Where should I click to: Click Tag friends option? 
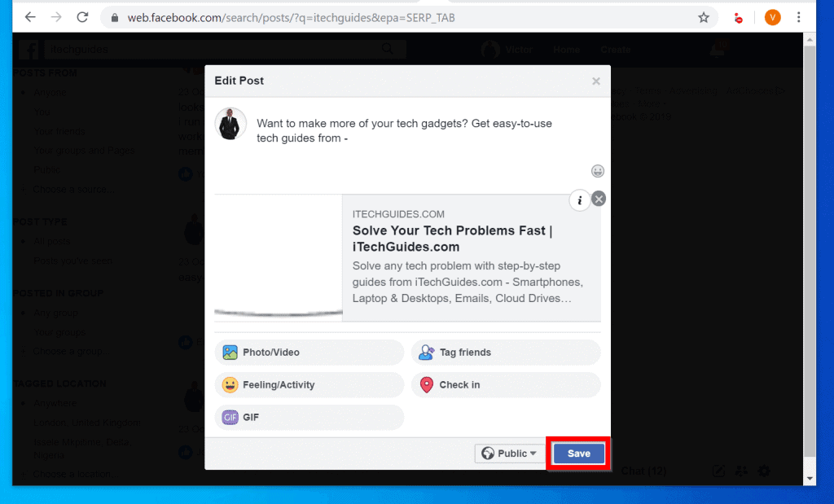pos(506,353)
